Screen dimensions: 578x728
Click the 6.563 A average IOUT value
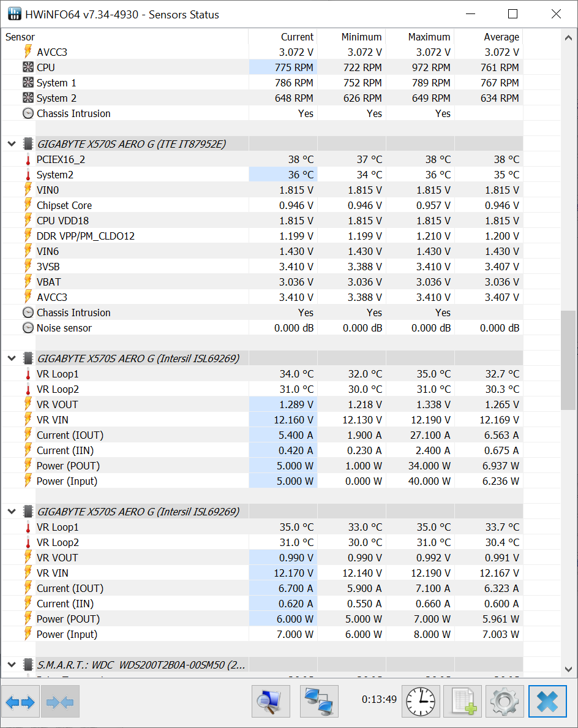coord(501,435)
